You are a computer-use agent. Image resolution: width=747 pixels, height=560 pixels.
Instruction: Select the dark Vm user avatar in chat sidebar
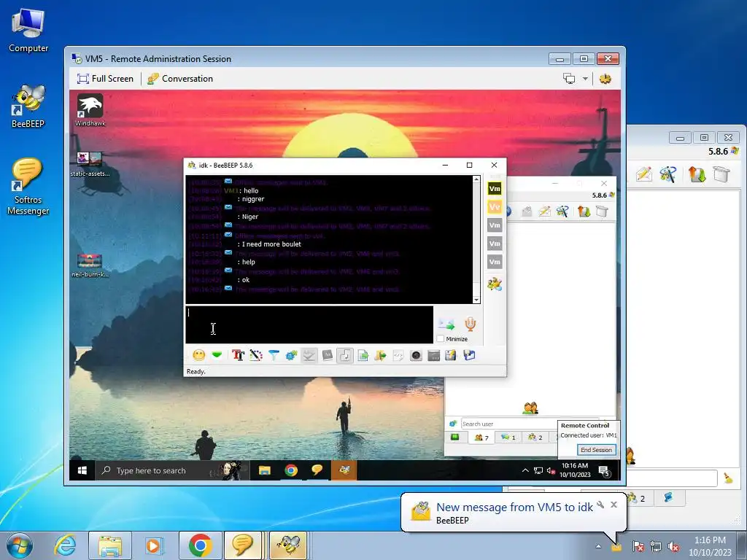pyautogui.click(x=495, y=189)
